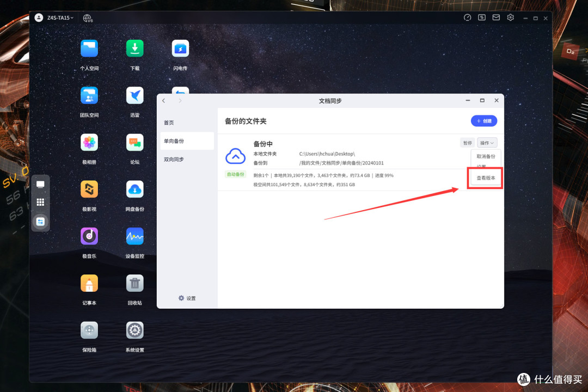Open the 系统设置 system settings icon
588x392 pixels.
(134, 330)
